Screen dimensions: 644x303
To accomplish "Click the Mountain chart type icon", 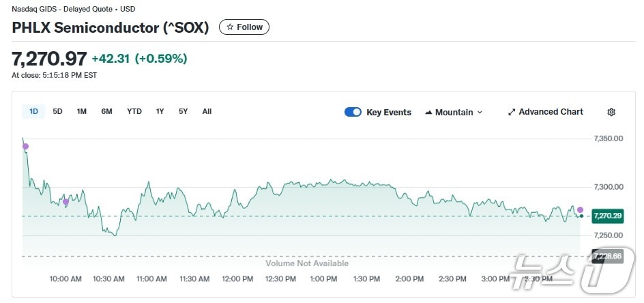I will click(428, 113).
